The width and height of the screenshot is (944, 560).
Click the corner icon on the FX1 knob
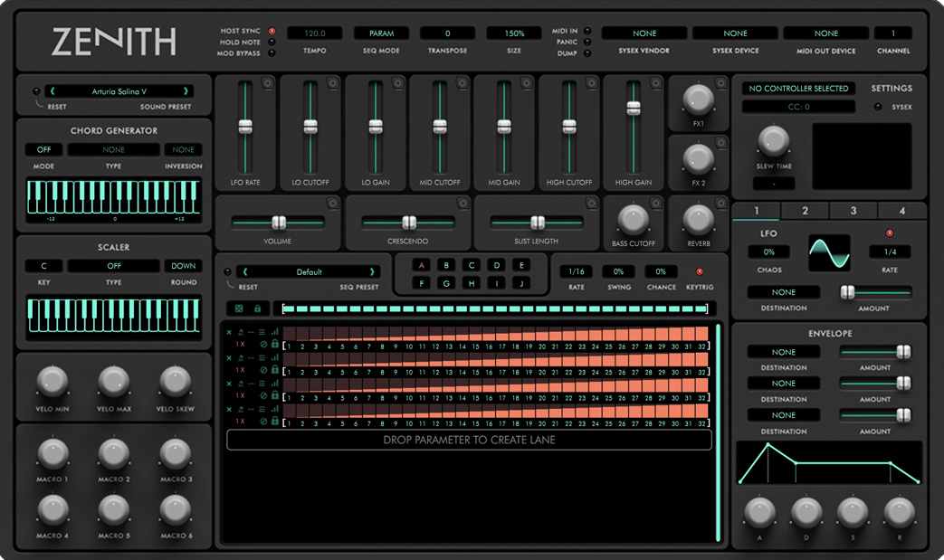(x=720, y=83)
